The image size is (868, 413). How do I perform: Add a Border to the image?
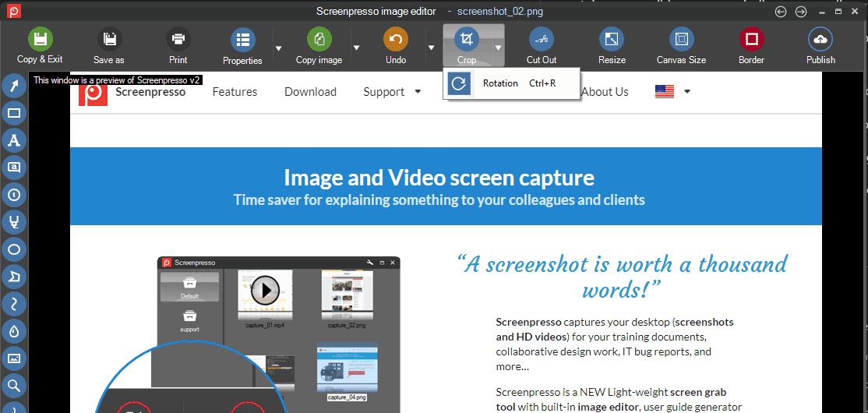[x=751, y=46]
